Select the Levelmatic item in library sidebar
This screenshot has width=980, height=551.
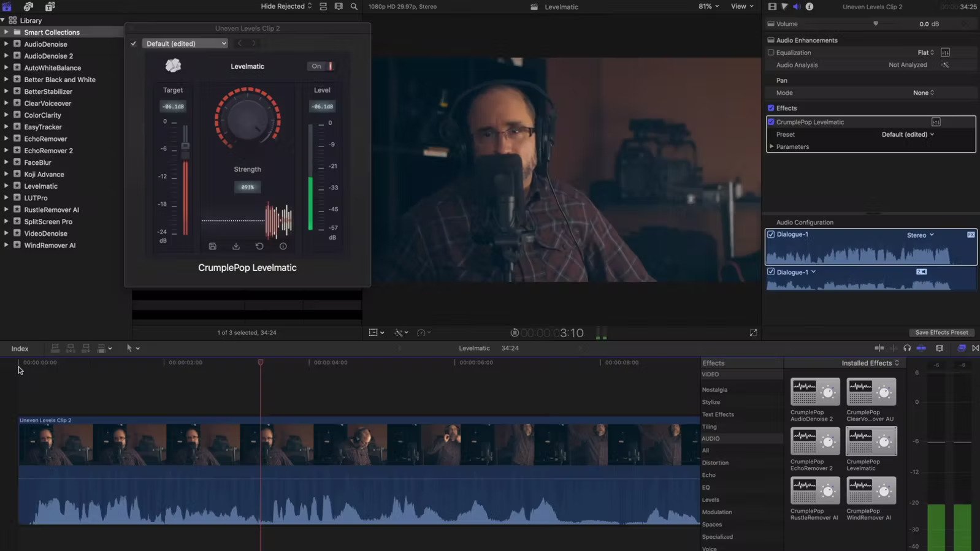pyautogui.click(x=40, y=186)
